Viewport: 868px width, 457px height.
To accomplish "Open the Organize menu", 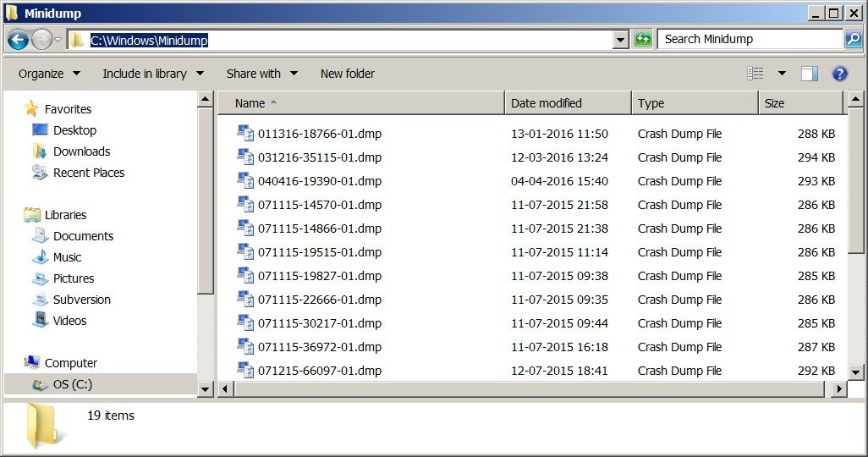I will point(49,74).
